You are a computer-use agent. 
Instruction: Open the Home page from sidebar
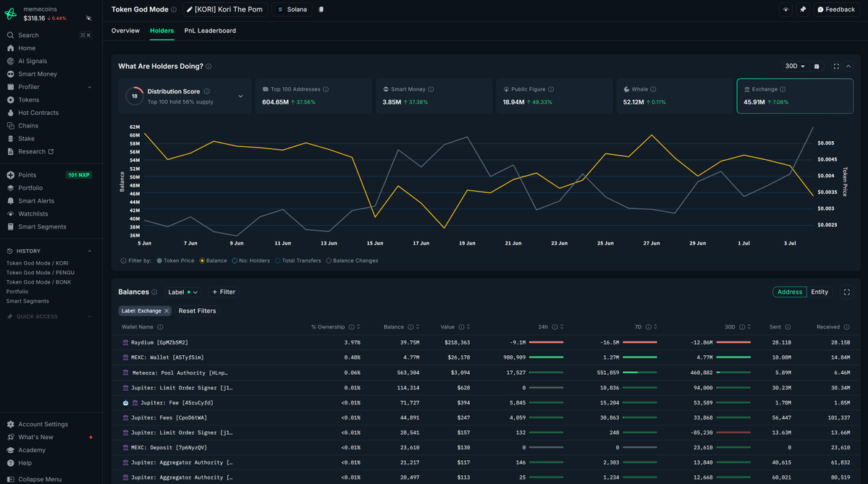[x=27, y=48]
